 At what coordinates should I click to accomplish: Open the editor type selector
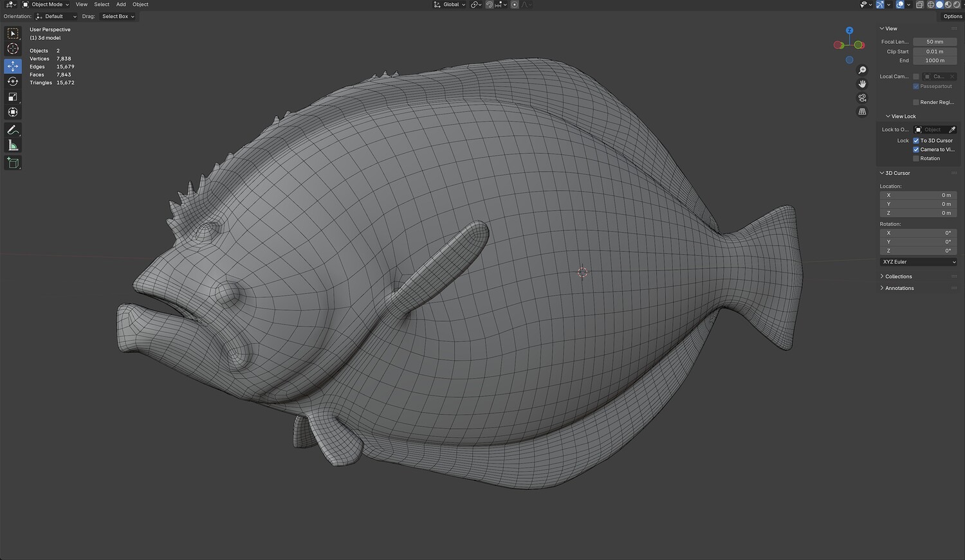[10, 5]
